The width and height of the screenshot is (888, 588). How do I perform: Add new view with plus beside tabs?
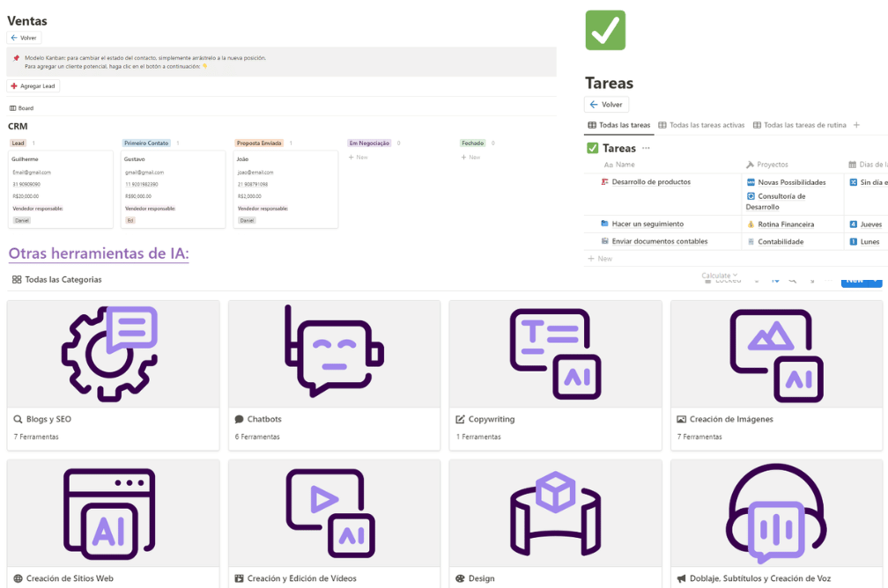[856, 125]
